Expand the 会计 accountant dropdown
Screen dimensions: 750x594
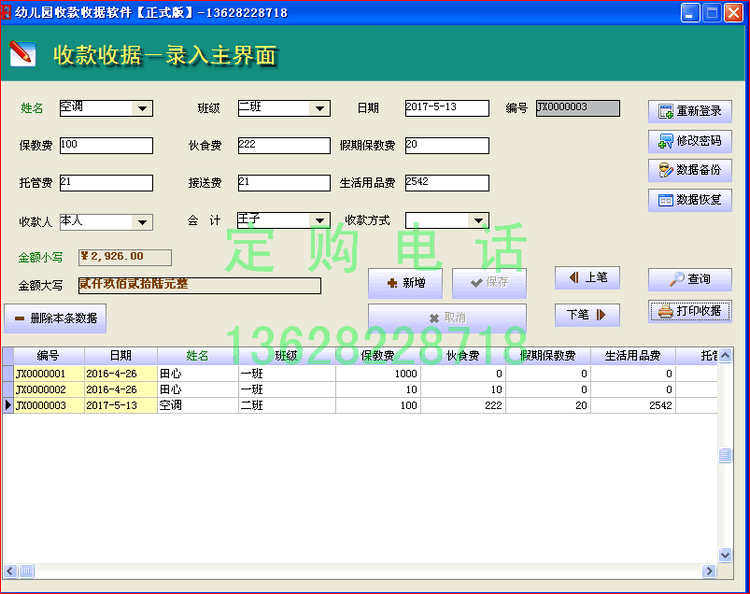(x=320, y=220)
